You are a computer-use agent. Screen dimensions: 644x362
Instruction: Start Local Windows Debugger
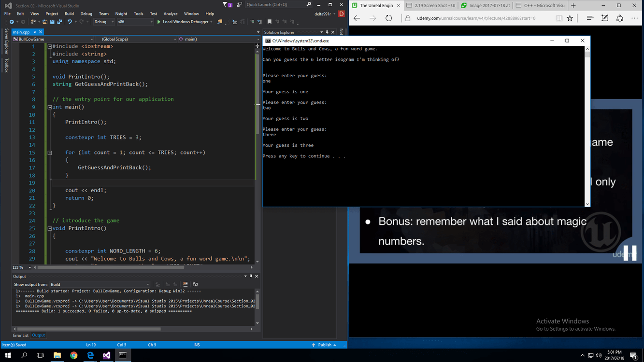point(184,22)
